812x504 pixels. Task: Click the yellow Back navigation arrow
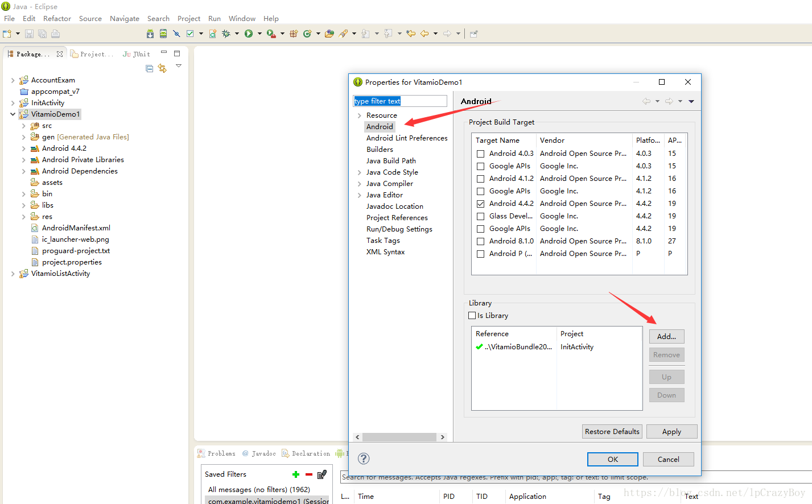424,34
